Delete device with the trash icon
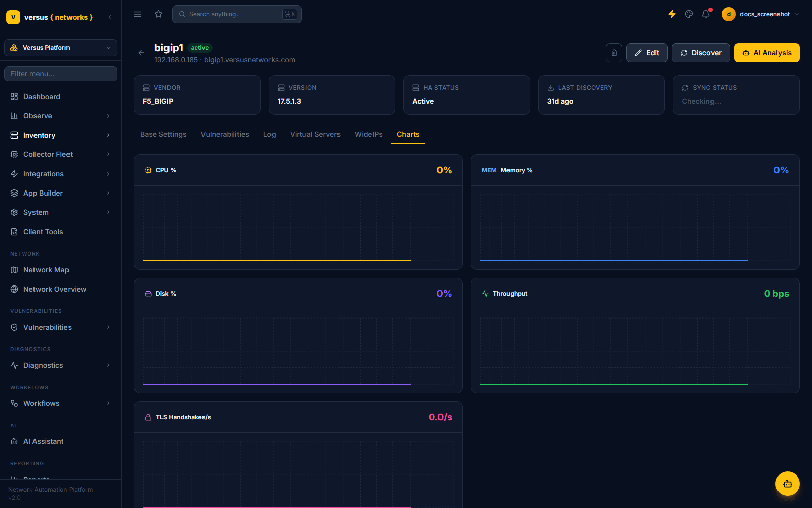812x508 pixels. click(x=614, y=53)
